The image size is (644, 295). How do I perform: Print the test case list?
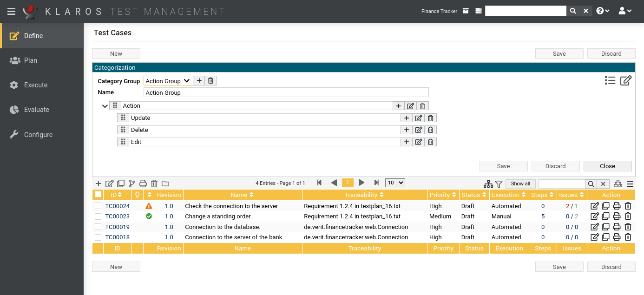pos(143,184)
